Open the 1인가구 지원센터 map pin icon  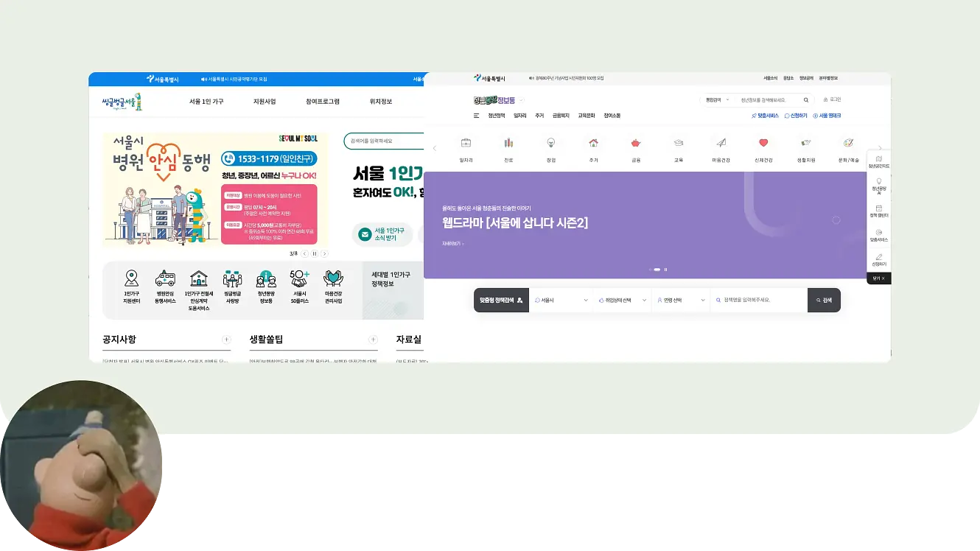pos(132,278)
